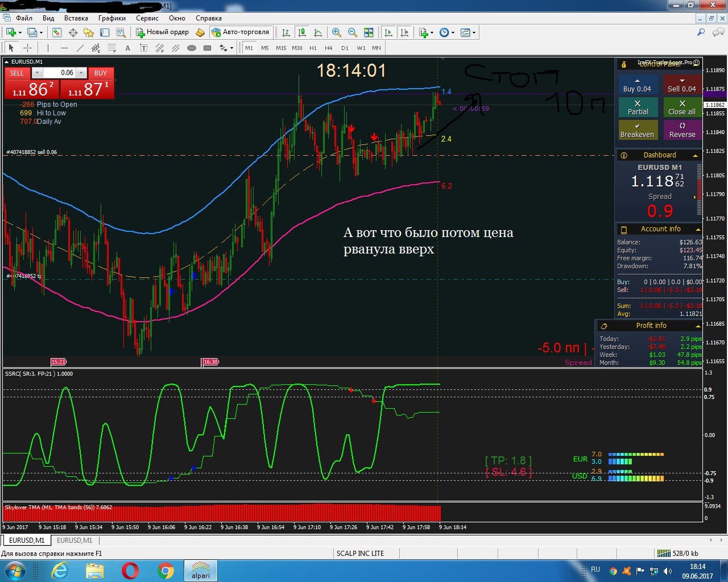
Task: Open Alpari from the Windows taskbar
Action: pyautogui.click(x=200, y=571)
